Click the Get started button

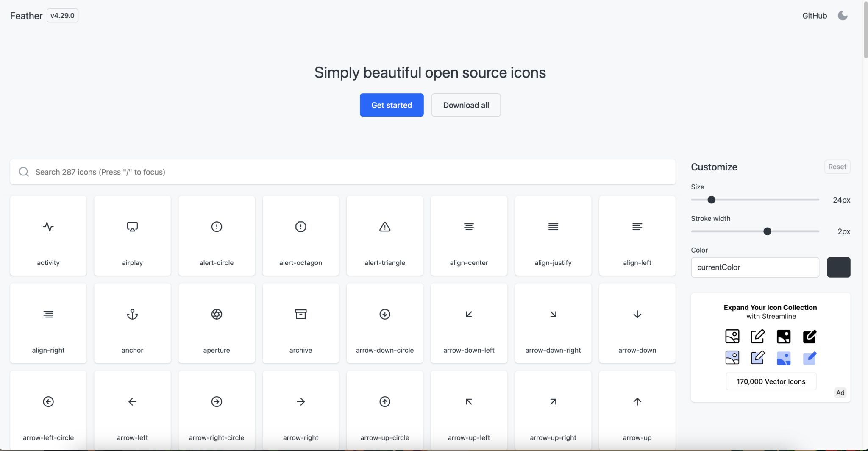point(392,105)
